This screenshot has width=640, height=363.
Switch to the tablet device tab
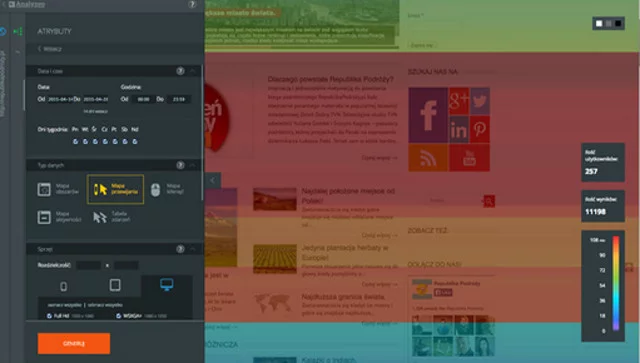click(115, 285)
